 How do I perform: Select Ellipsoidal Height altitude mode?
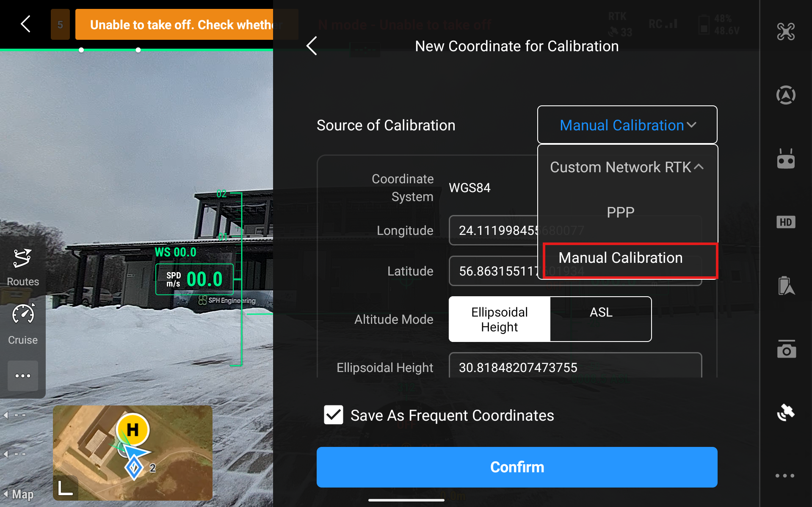500,319
